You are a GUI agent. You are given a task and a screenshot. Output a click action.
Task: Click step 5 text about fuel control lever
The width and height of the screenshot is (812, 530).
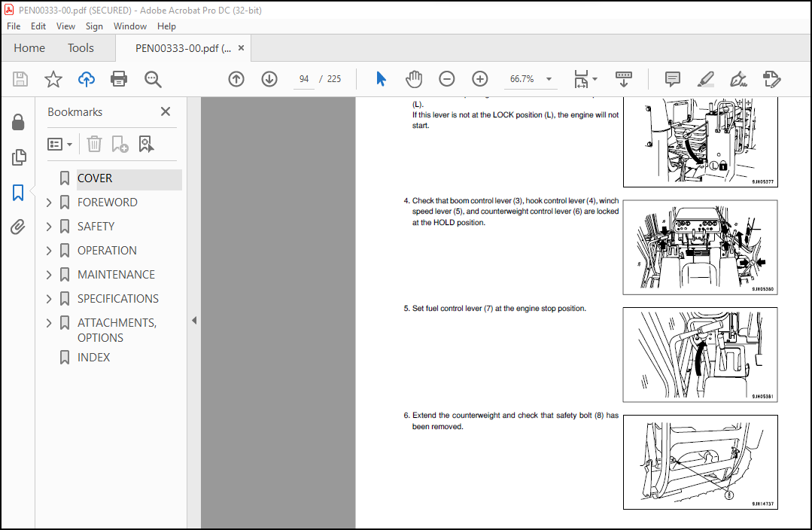click(x=495, y=308)
